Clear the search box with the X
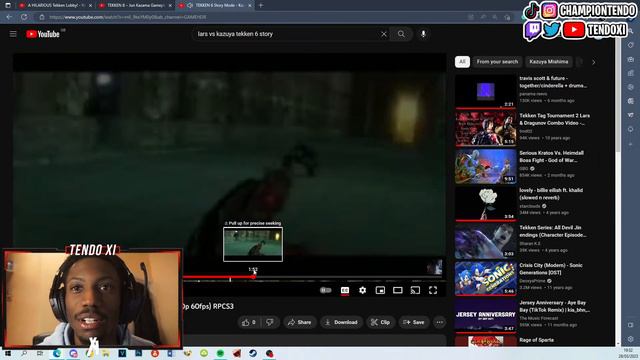This screenshot has width=640, height=360. pyautogui.click(x=384, y=34)
